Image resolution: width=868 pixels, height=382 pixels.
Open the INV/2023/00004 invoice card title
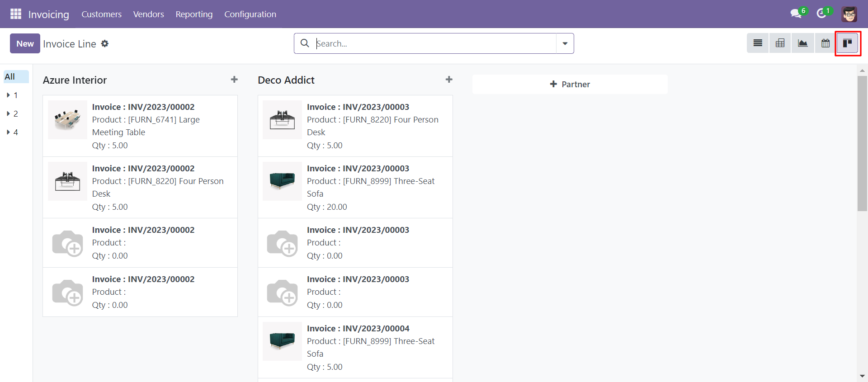coord(358,328)
